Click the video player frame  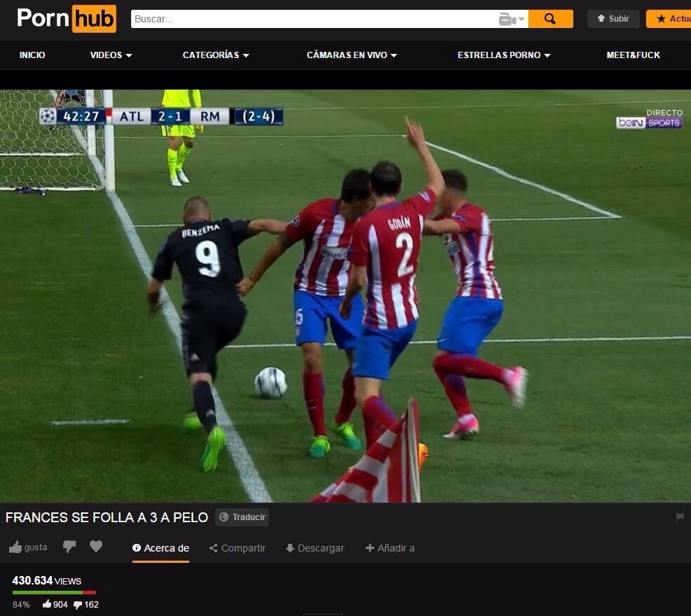(x=346, y=296)
